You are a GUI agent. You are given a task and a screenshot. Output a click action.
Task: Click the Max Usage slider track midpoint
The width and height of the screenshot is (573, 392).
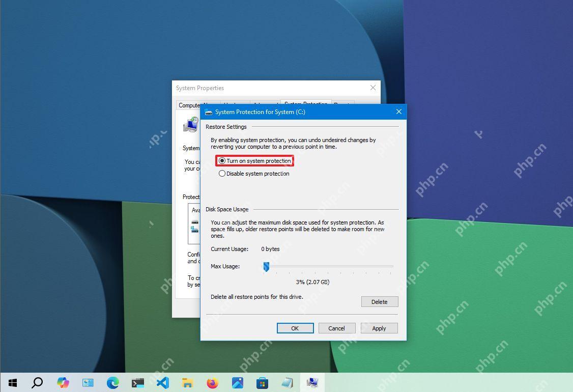point(328,266)
